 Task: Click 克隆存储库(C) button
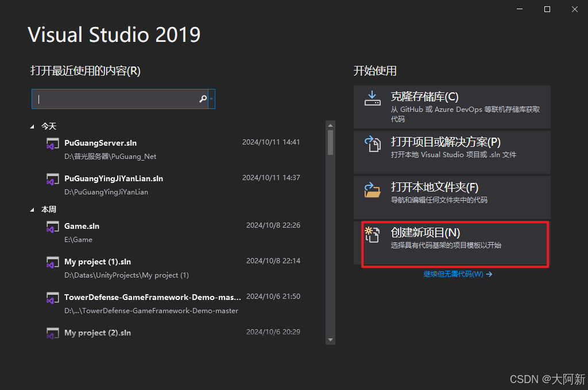tap(452, 107)
